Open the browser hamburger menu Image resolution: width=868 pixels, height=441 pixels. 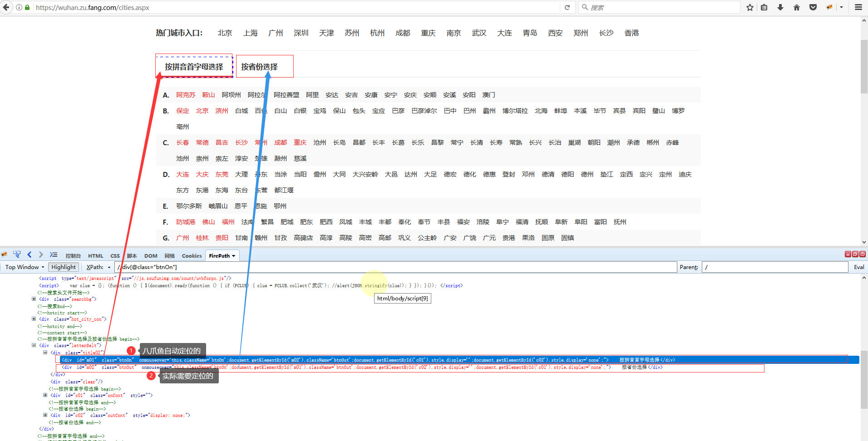pos(858,7)
